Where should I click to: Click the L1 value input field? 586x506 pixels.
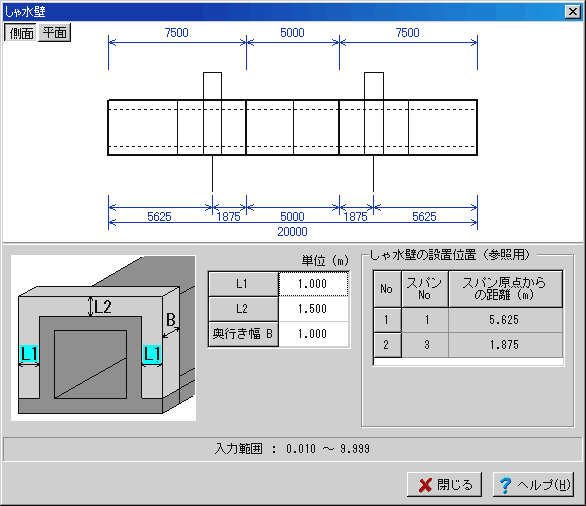[313, 284]
